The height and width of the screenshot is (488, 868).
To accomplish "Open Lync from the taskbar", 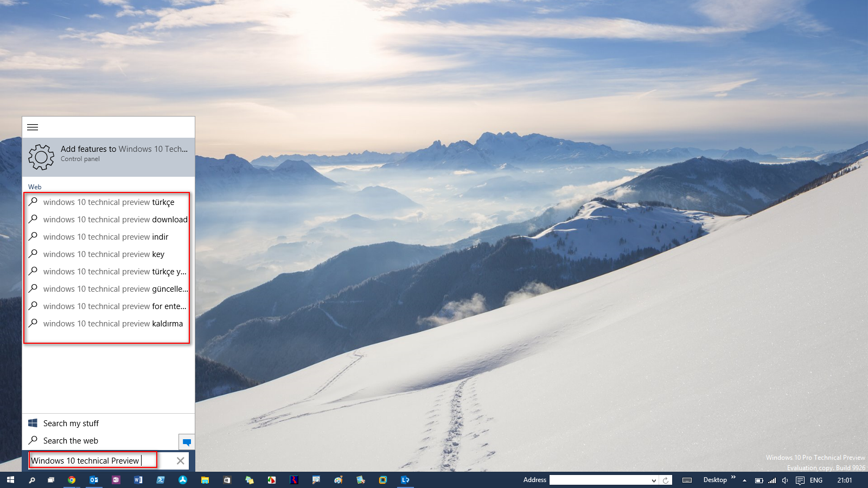I will tap(405, 480).
